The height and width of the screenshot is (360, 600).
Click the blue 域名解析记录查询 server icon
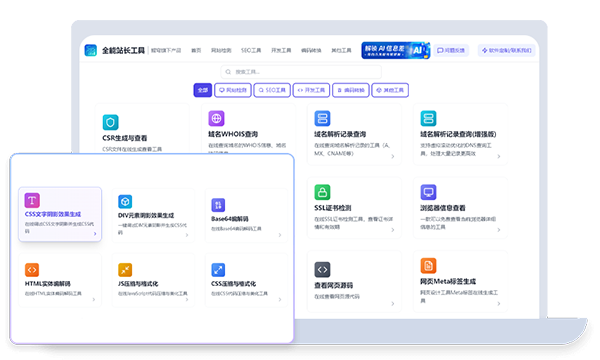tap(322, 118)
